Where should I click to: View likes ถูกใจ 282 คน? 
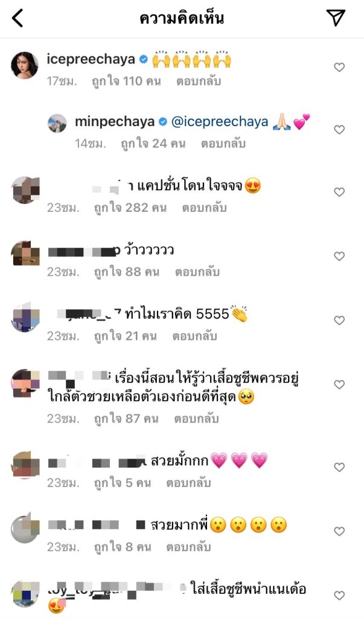(130, 208)
